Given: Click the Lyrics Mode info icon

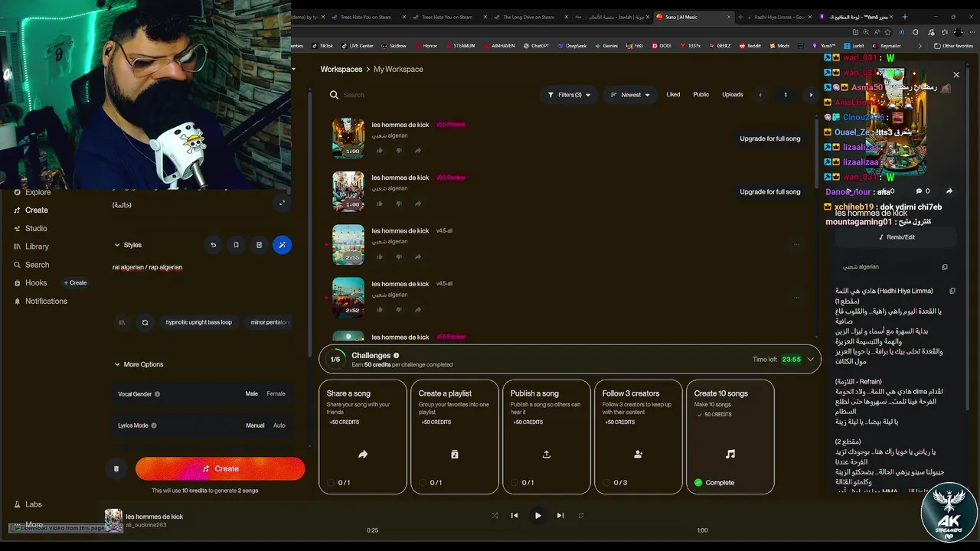Looking at the screenshot, I should point(154,425).
